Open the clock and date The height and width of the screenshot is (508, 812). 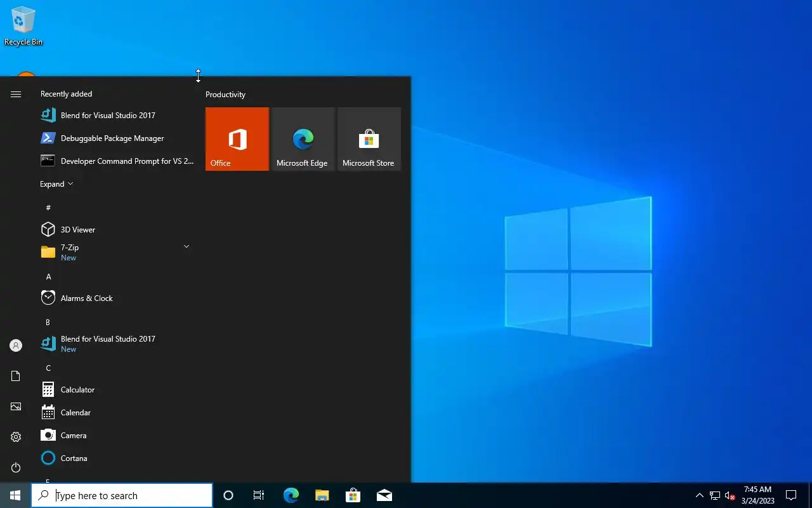click(757, 495)
